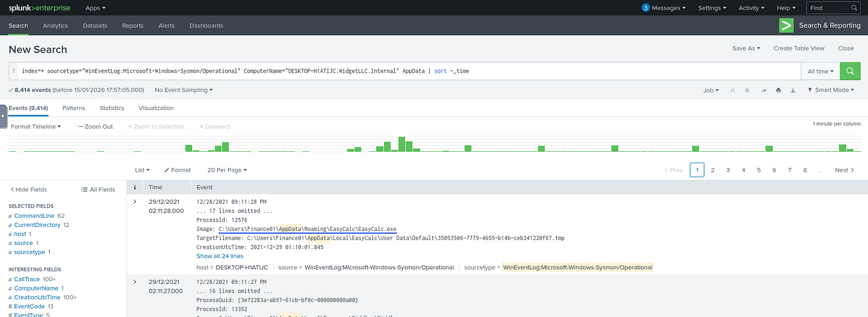Click Hide Fields
The image size is (868, 317).
(29, 190)
